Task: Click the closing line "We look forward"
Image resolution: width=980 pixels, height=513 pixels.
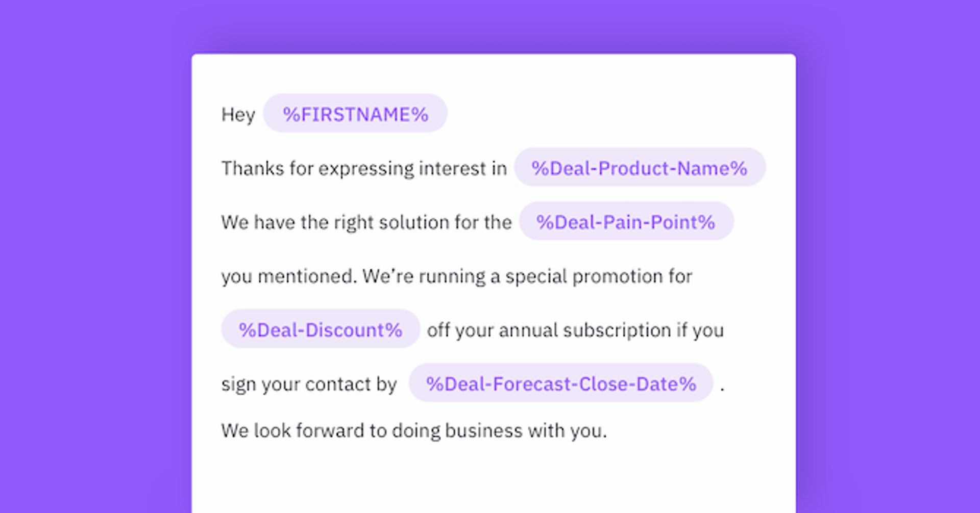Action: (x=413, y=431)
